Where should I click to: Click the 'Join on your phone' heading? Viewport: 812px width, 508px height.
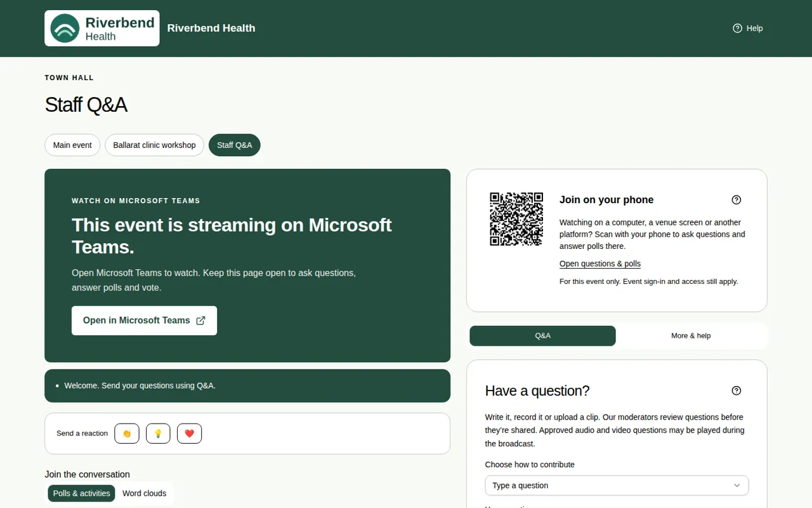(x=606, y=200)
